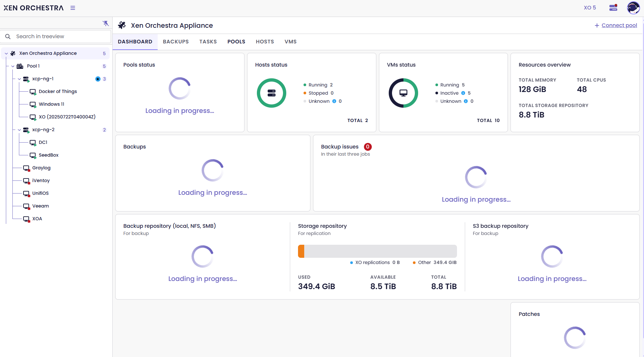Click the VMs status donut chart
The height and width of the screenshot is (357, 644).
point(403,93)
